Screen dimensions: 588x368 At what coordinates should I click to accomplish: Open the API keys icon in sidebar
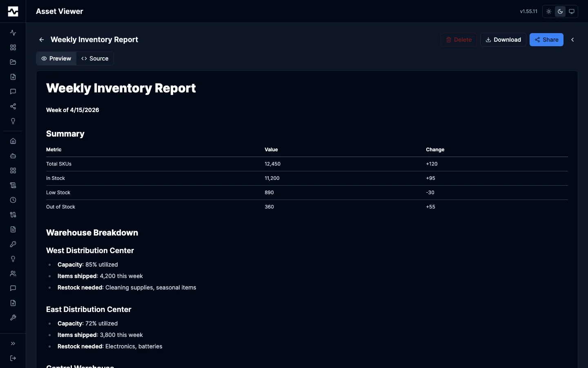pos(13,244)
